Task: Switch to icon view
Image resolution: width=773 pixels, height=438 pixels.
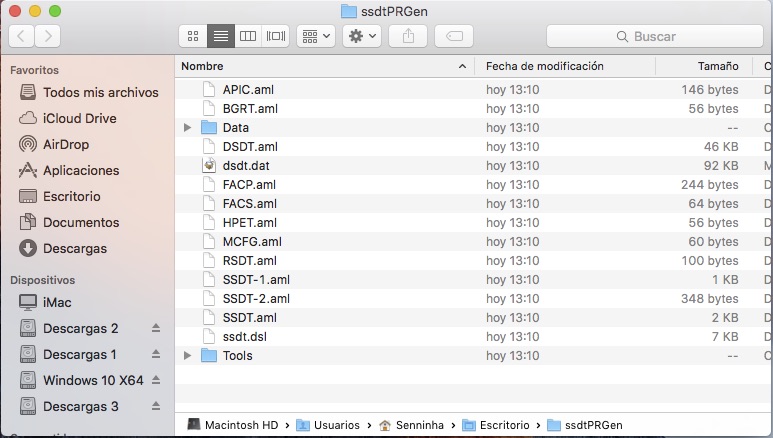Action: (x=193, y=36)
